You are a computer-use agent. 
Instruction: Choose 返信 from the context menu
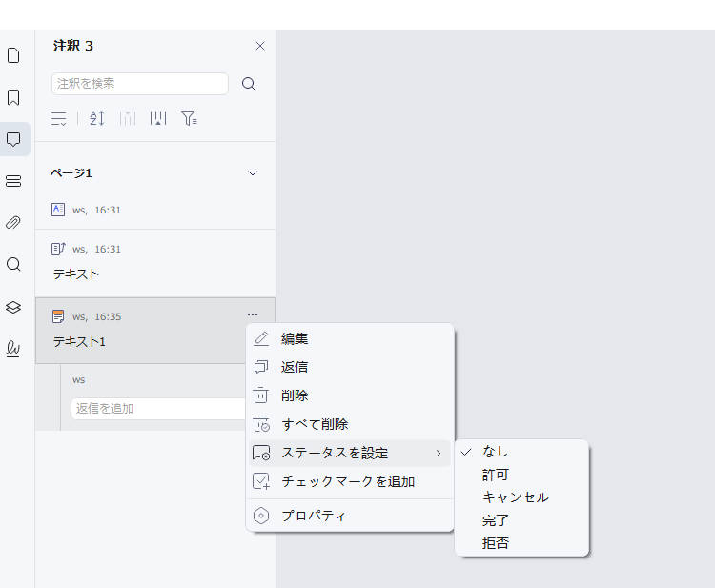tap(350, 368)
